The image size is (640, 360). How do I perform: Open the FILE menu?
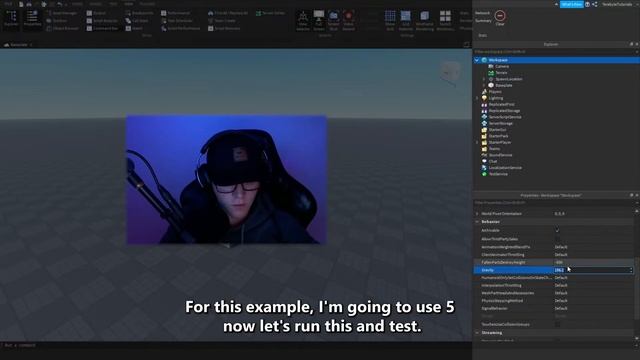click(x=8, y=4)
